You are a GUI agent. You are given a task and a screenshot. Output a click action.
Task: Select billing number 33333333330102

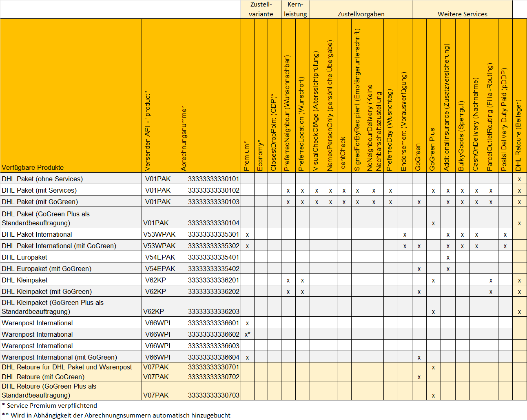coord(213,190)
